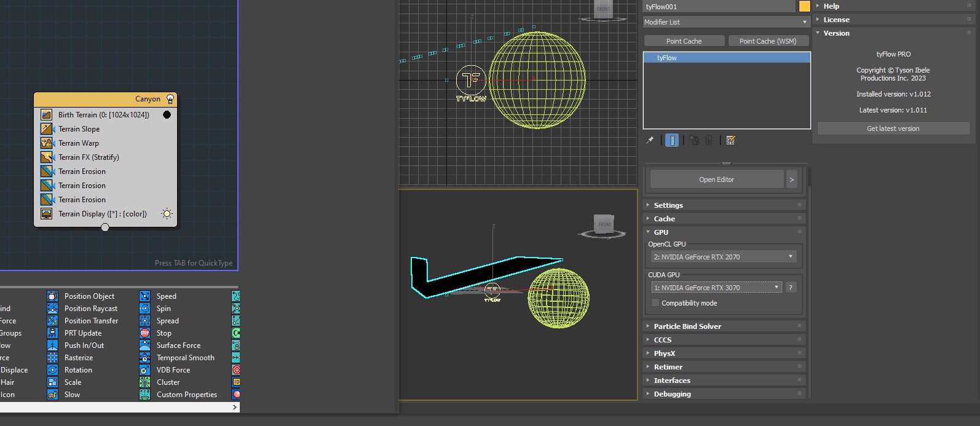Image resolution: width=980 pixels, height=426 pixels.
Task: Click the Point Cache (WSM) button
Action: (x=768, y=41)
